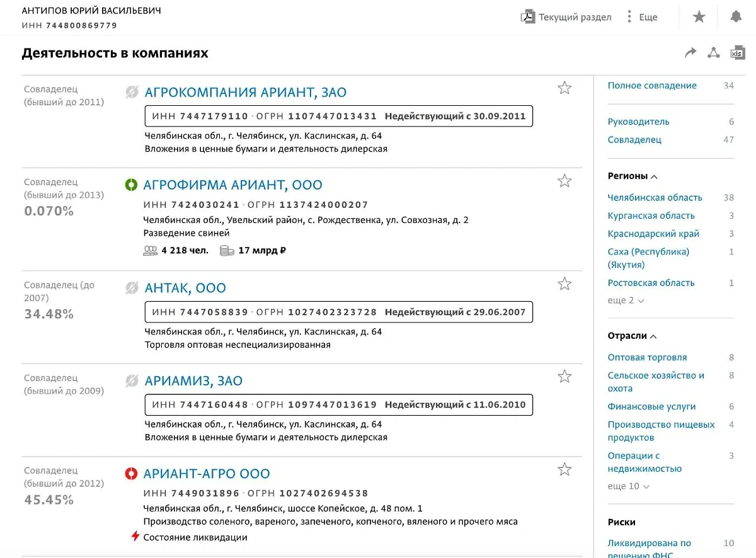Open the connections graph icon
Viewport: 756px width, 558px height.
[x=713, y=53]
